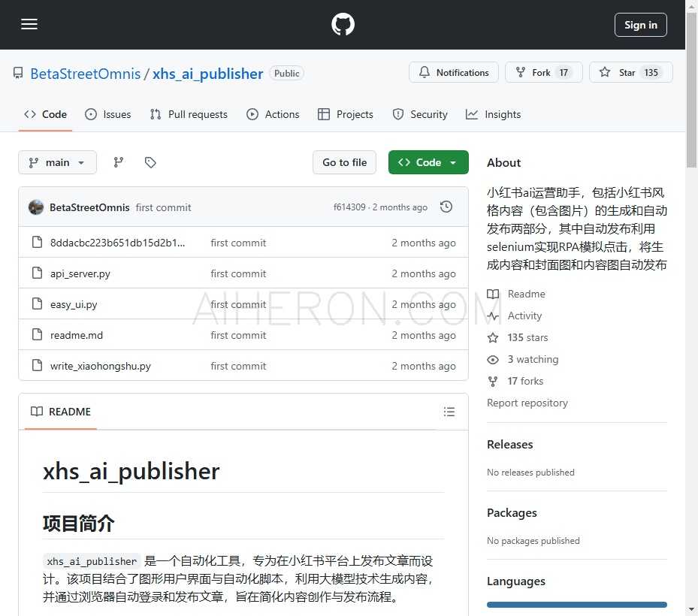Screen dimensions: 698x616
Task: Go to the GitHub home logo
Action: pos(343,24)
